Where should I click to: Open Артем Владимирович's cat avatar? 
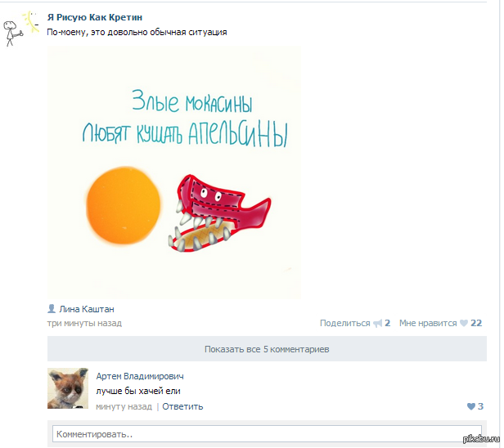(68, 388)
